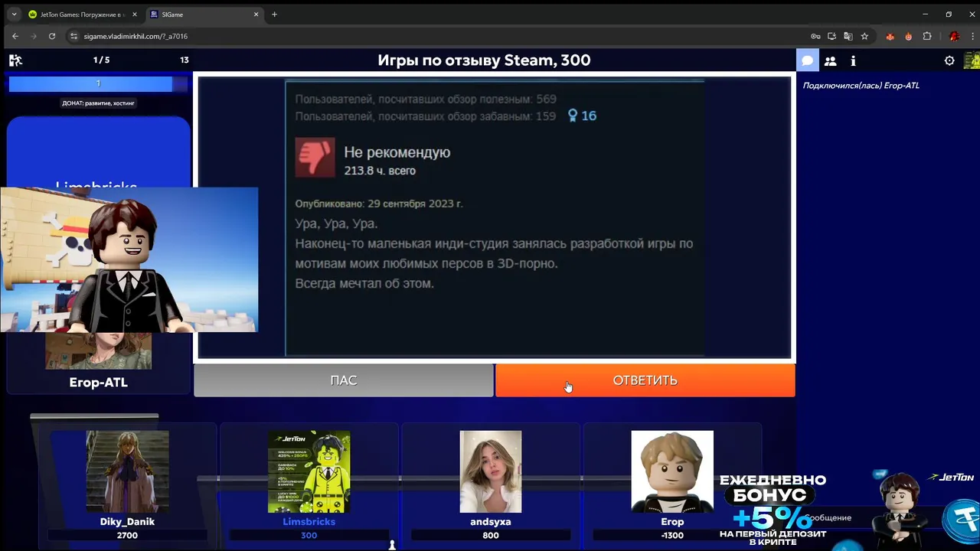Click the translate page icon
This screenshot has width=980, height=551.
click(x=848, y=36)
